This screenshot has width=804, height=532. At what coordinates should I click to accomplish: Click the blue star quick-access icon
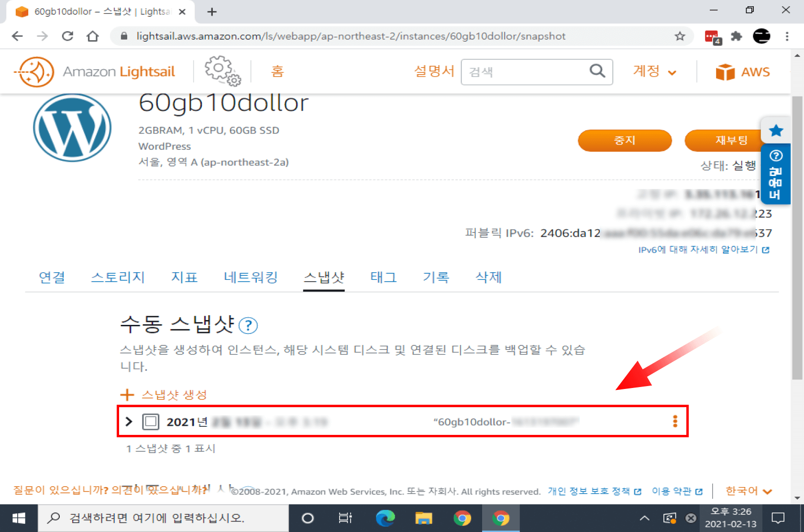(x=776, y=130)
